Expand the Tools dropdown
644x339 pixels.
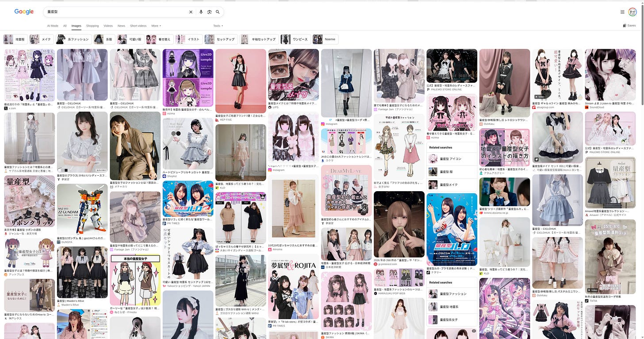tap(218, 26)
